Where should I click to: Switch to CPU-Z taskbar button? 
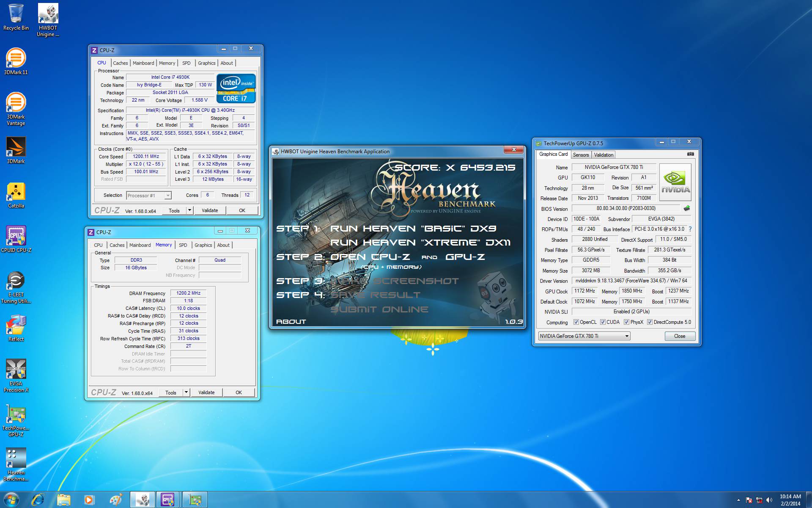(x=168, y=500)
